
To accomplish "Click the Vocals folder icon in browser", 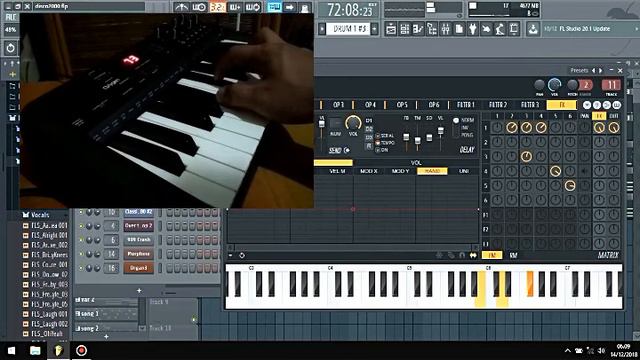I will [x=26, y=215].
